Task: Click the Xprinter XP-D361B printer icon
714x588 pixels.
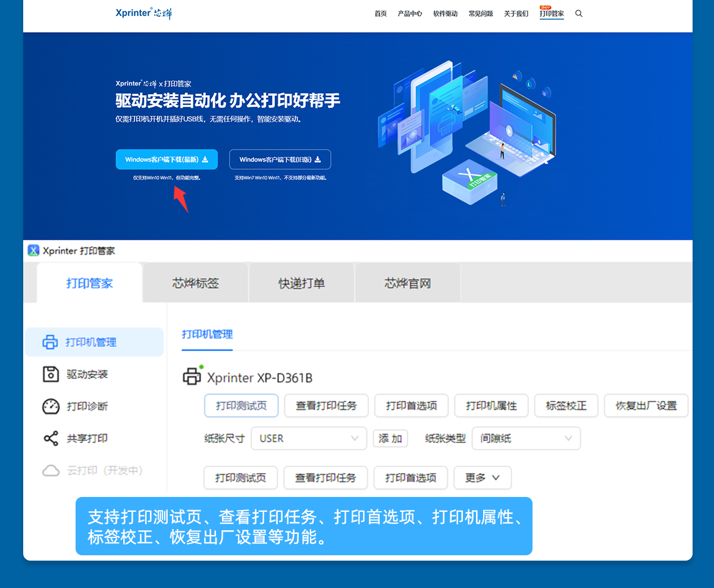Action: click(x=192, y=376)
